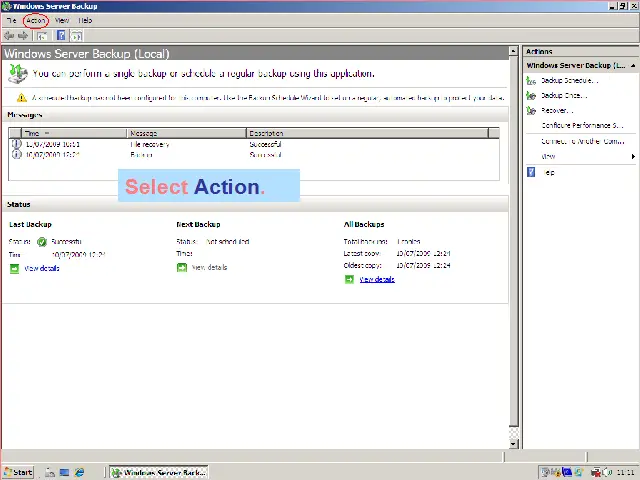Click the scroll up arrow of main pane
Image resolution: width=640 pixels, height=480 pixels.
tap(514, 51)
